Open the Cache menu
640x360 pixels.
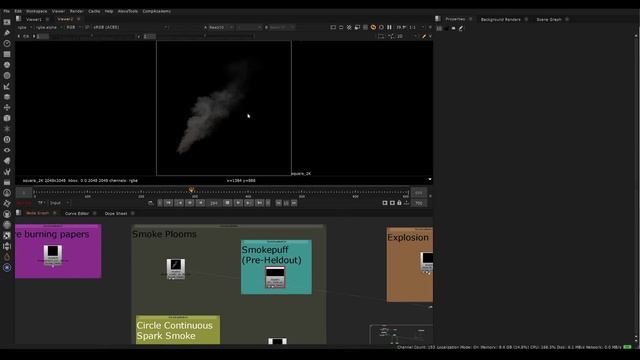[x=94, y=11]
